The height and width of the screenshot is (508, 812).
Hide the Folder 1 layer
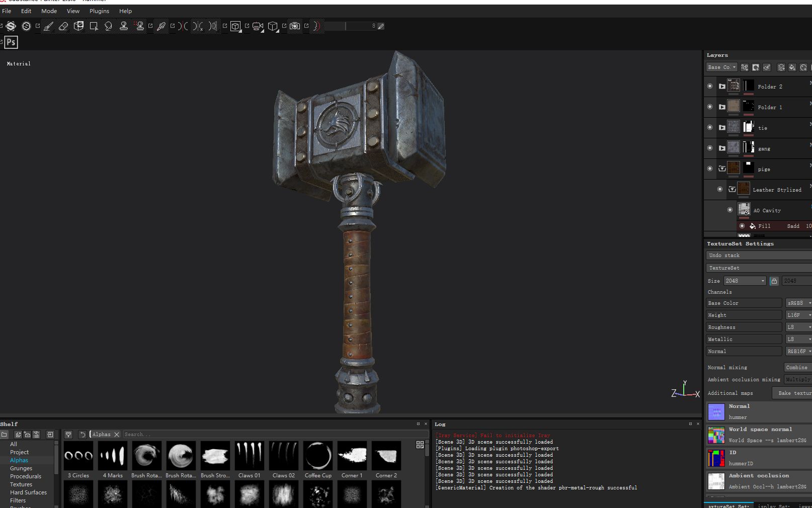click(x=710, y=107)
